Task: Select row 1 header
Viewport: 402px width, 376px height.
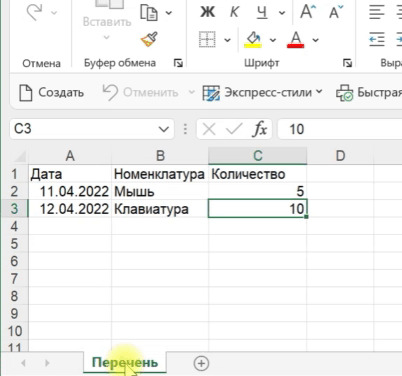Action: click(x=14, y=174)
